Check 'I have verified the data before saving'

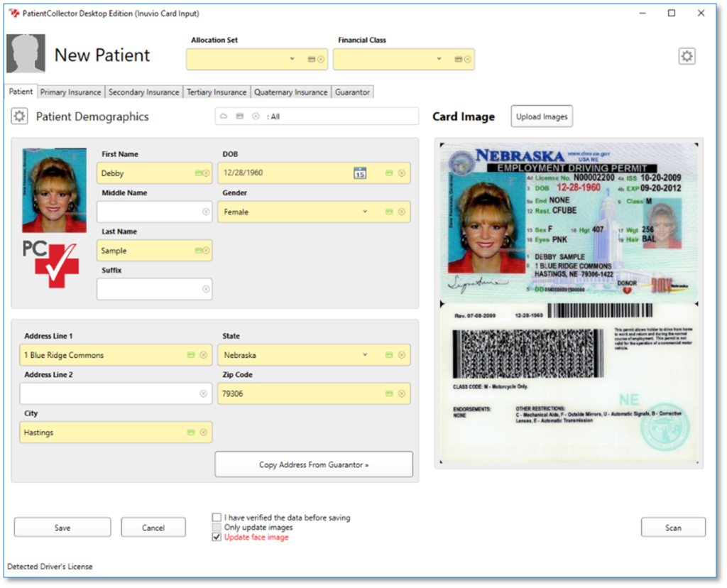click(x=217, y=518)
